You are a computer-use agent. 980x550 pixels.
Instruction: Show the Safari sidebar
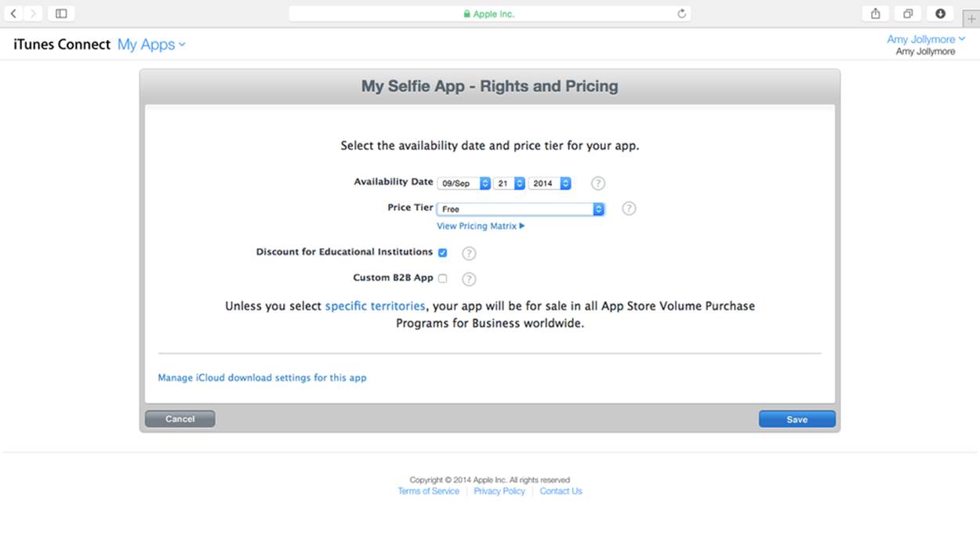pos(61,13)
